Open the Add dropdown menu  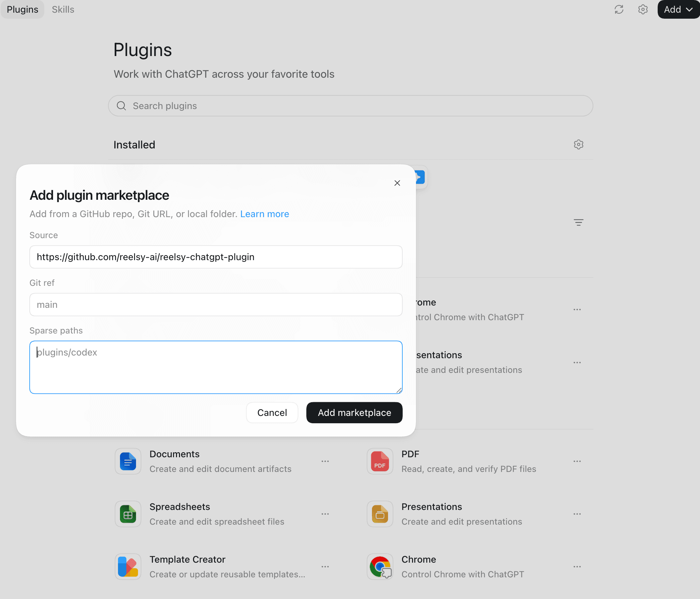point(678,9)
